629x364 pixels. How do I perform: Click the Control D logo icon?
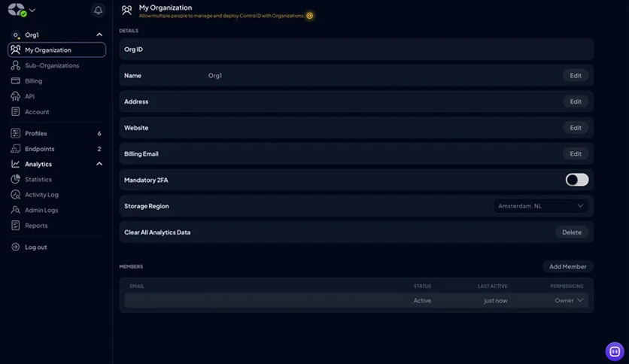point(17,10)
